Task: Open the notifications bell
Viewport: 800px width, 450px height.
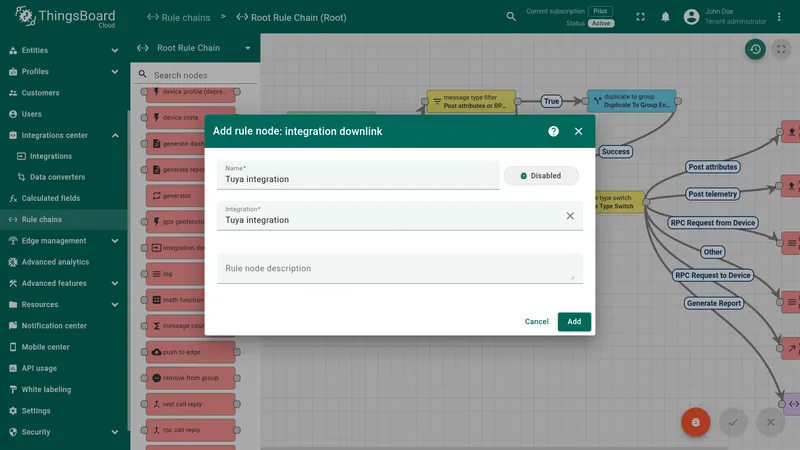Action: (665, 17)
